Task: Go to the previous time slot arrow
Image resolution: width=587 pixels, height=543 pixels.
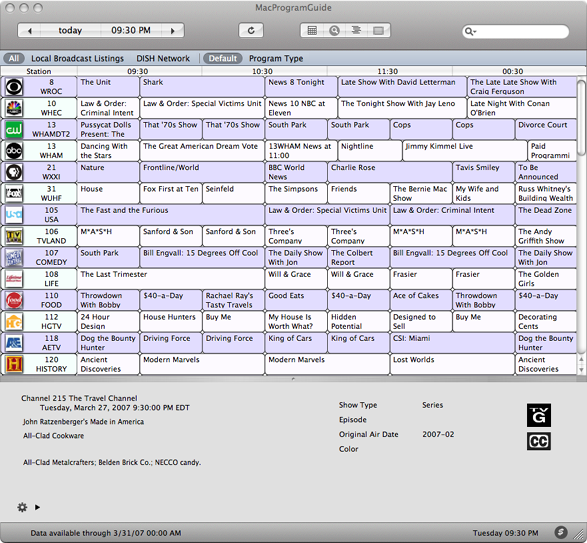Action: pos(30,31)
